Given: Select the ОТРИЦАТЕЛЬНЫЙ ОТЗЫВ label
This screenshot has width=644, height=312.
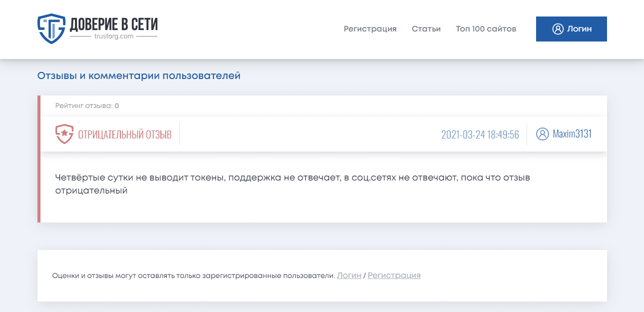Looking at the screenshot, I should pyautogui.click(x=124, y=134).
